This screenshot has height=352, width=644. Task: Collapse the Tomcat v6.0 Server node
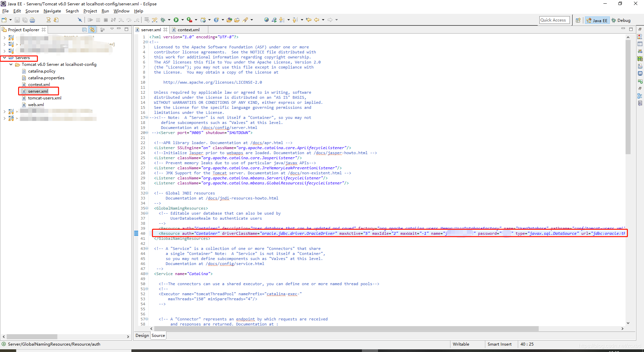(x=11, y=64)
